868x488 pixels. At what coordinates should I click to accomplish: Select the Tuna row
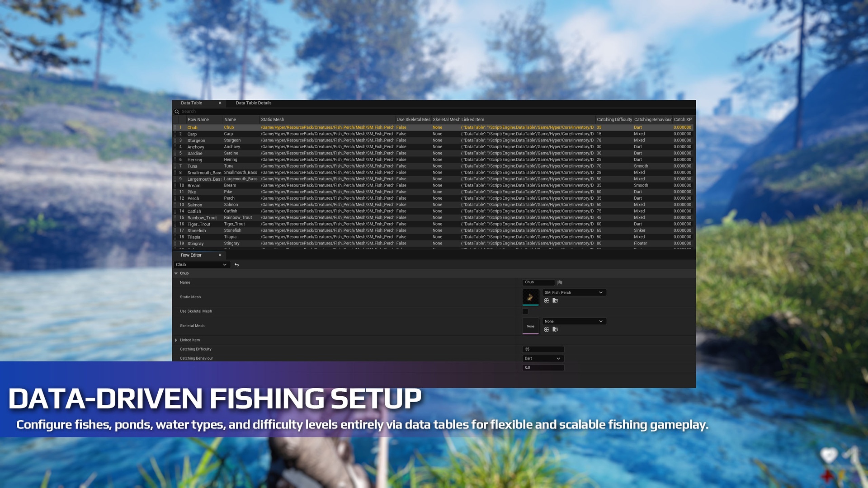click(434, 166)
